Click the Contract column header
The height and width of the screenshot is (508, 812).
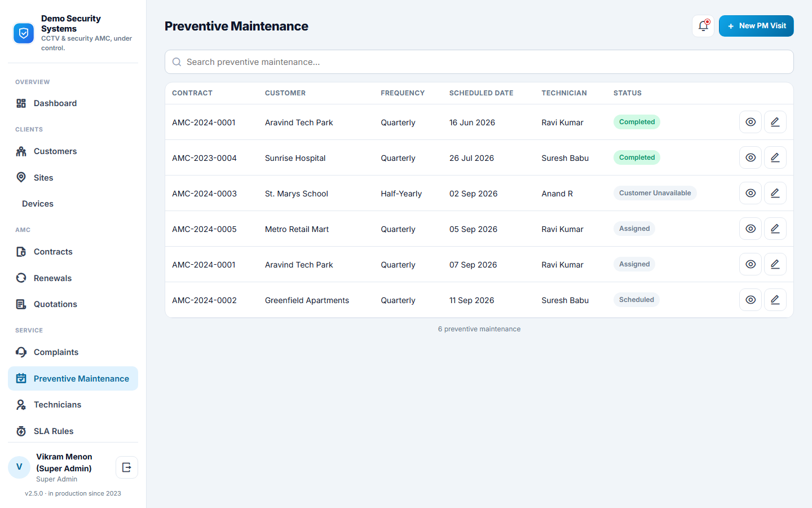pos(192,93)
